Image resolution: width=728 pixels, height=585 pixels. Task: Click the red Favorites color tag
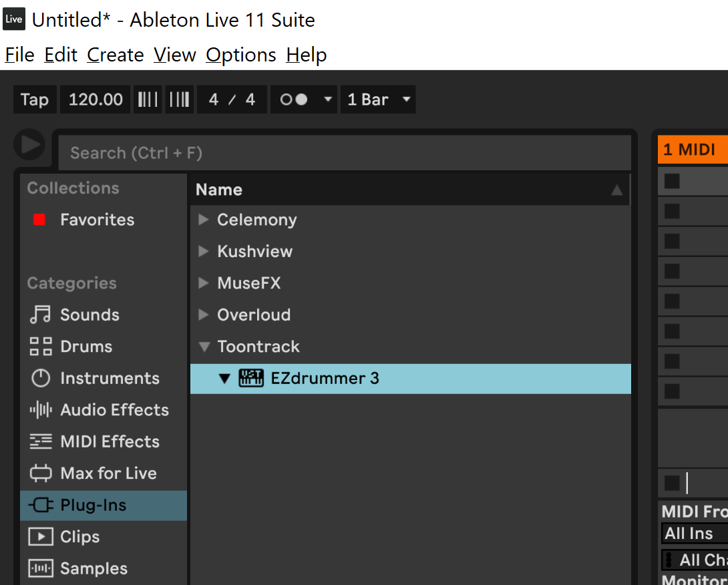[39, 220]
